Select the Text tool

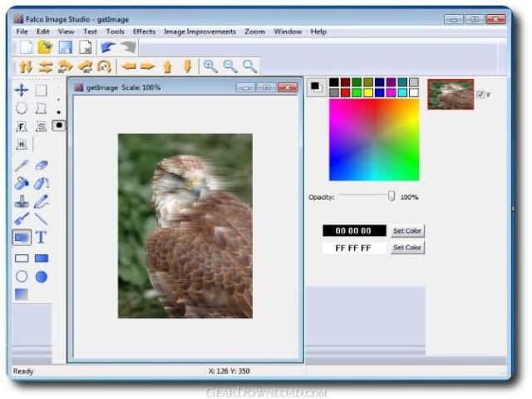(x=41, y=237)
